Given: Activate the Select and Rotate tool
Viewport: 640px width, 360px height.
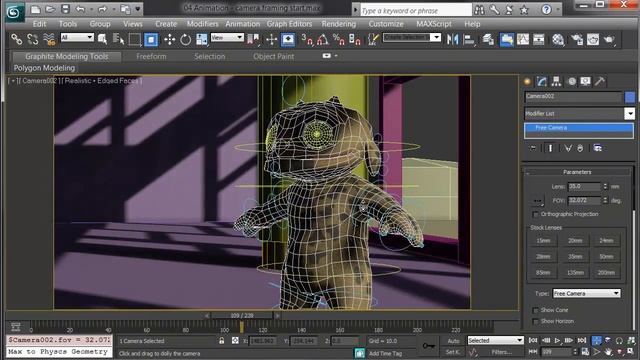Looking at the screenshot, I should [x=186, y=40].
